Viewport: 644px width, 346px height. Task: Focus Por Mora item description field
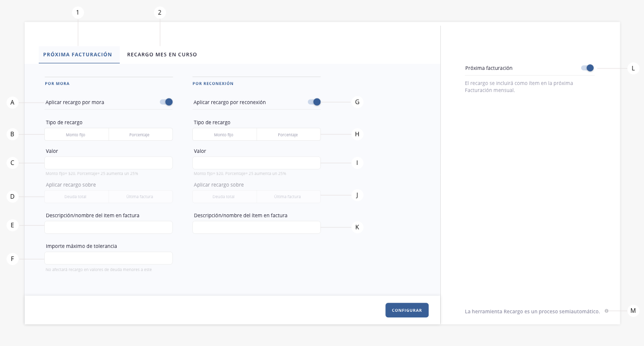tap(109, 227)
